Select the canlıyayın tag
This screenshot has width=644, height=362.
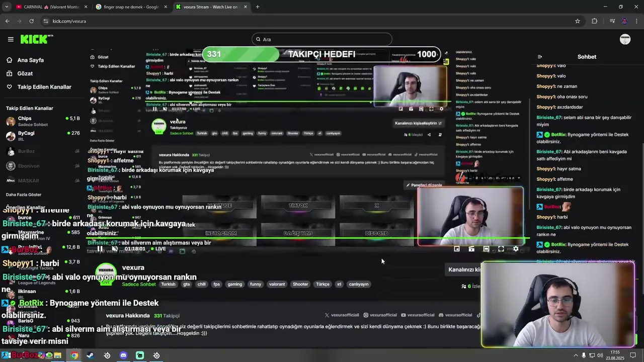click(x=359, y=284)
